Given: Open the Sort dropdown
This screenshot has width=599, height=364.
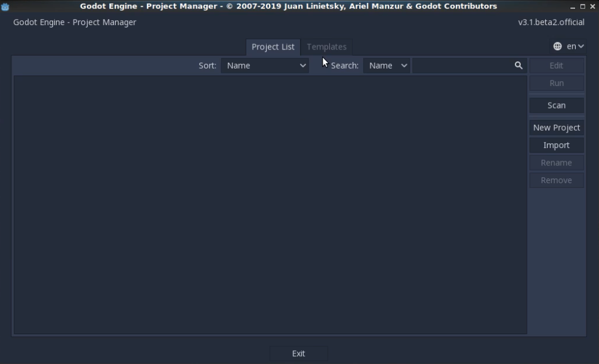Looking at the screenshot, I should (264, 66).
